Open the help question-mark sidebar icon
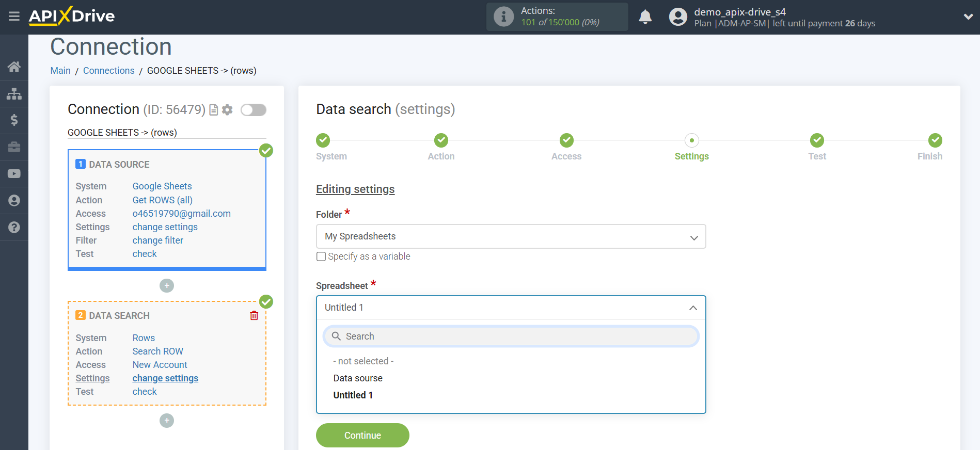 pyautogui.click(x=14, y=228)
